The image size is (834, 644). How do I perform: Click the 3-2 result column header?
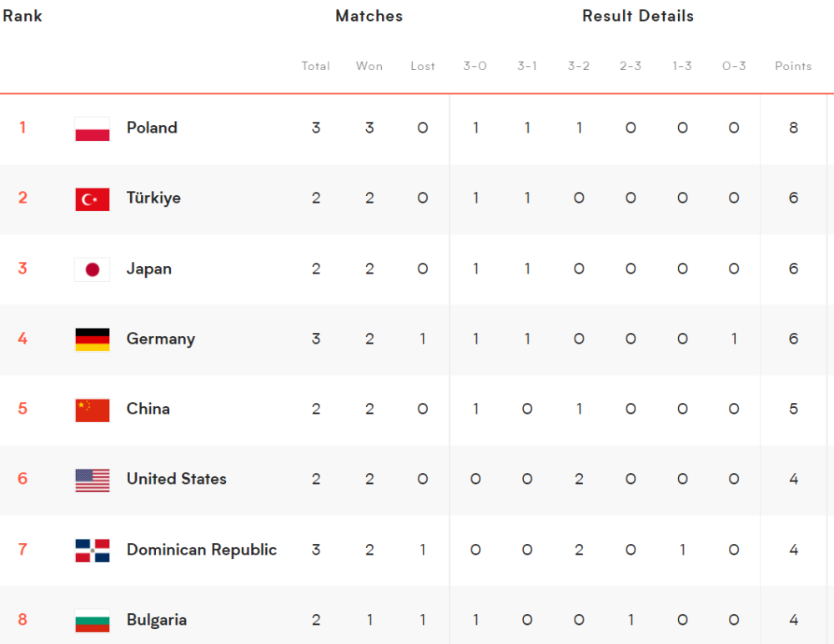578,66
